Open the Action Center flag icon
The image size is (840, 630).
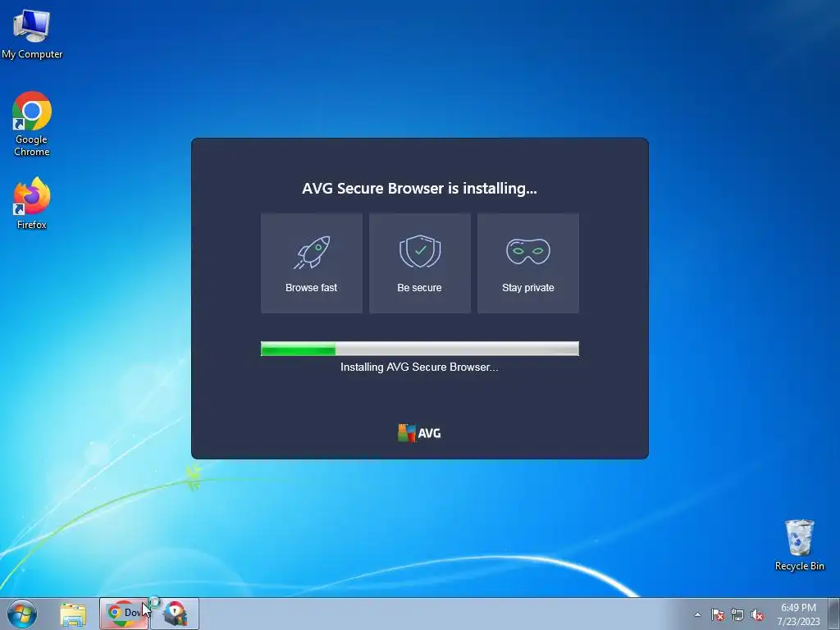[717, 614]
